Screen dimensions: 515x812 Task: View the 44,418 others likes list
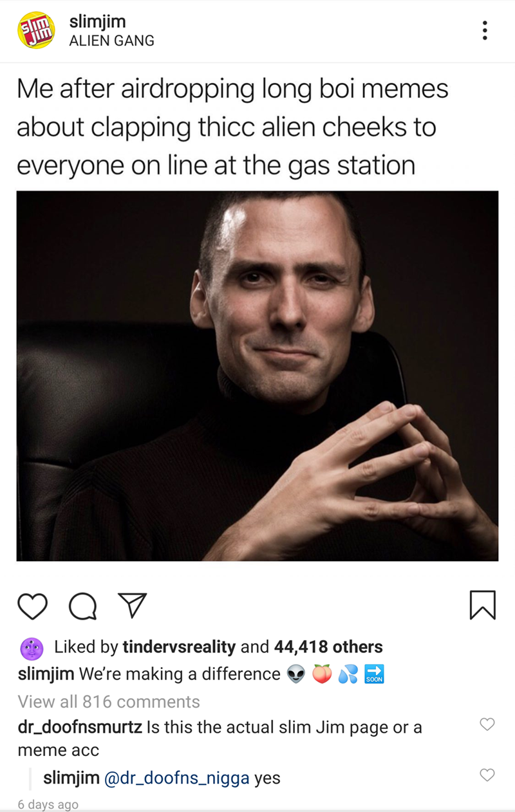pos(328,647)
